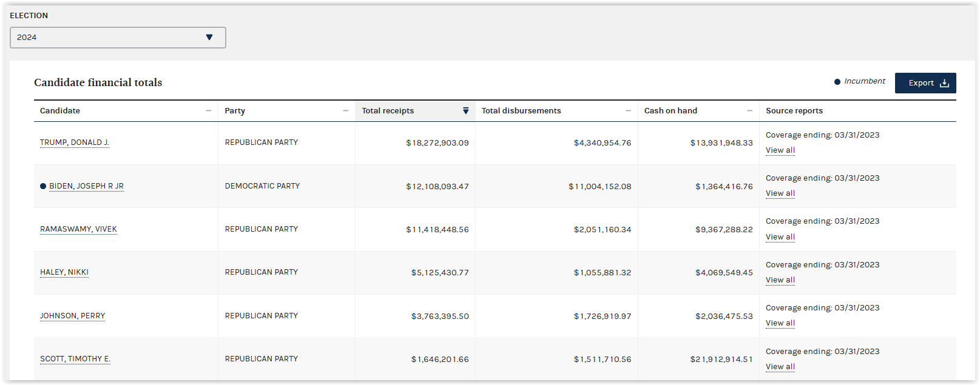Sort by Total disbursements column icon
The height and width of the screenshot is (385, 980).
(628, 111)
